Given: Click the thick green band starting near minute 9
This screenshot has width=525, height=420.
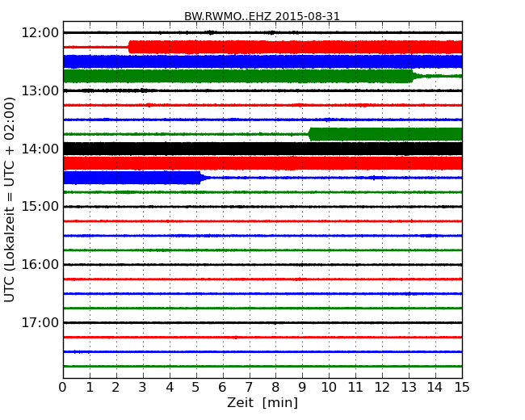Looking at the screenshot, I should click(385, 134).
